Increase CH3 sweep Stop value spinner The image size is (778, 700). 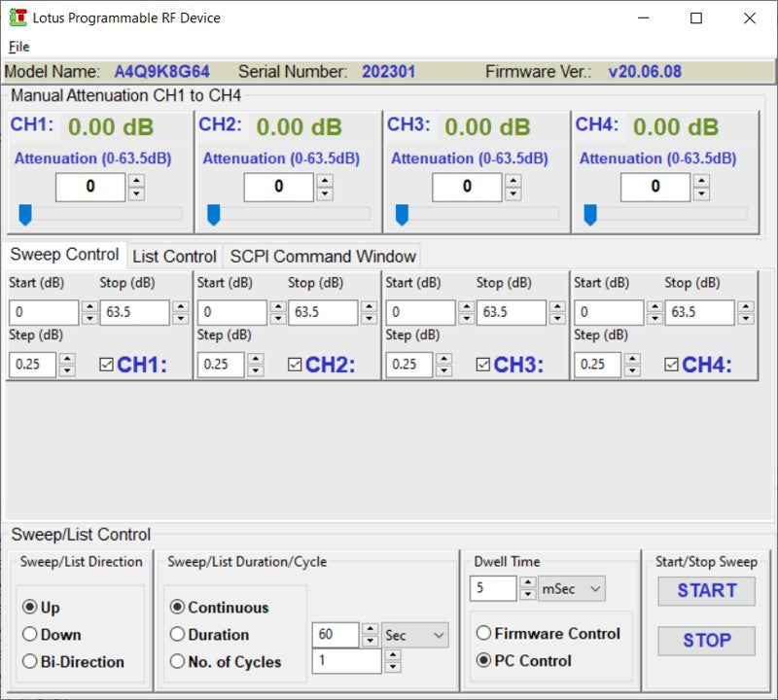pyautogui.click(x=556, y=306)
